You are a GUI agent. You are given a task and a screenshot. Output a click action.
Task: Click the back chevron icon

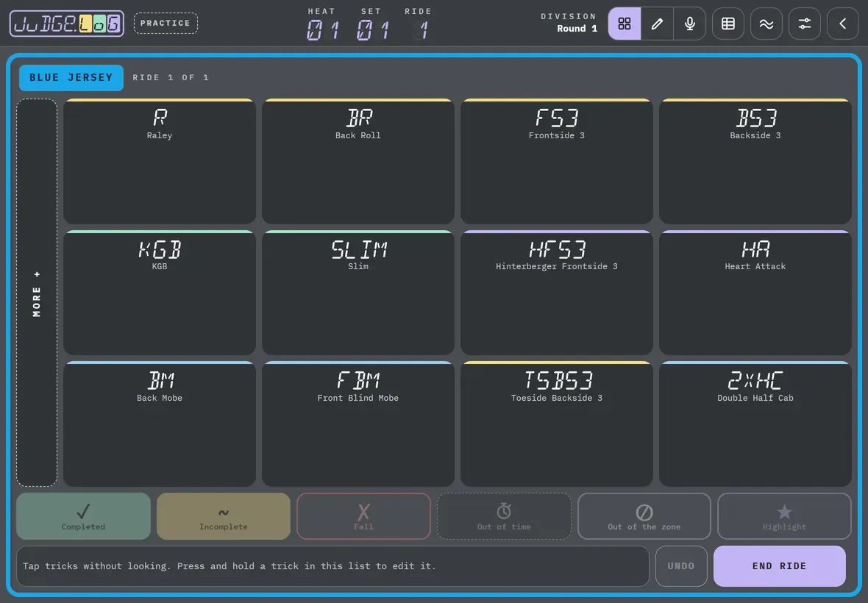coord(842,24)
